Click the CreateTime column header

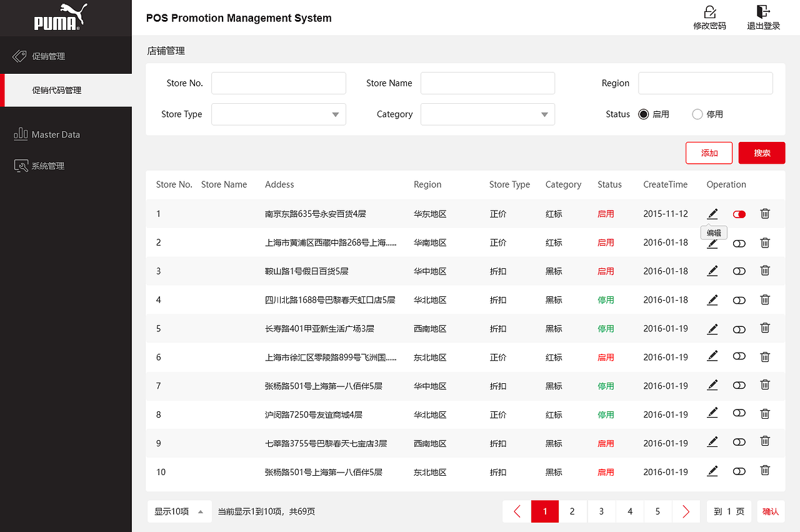[x=665, y=184]
